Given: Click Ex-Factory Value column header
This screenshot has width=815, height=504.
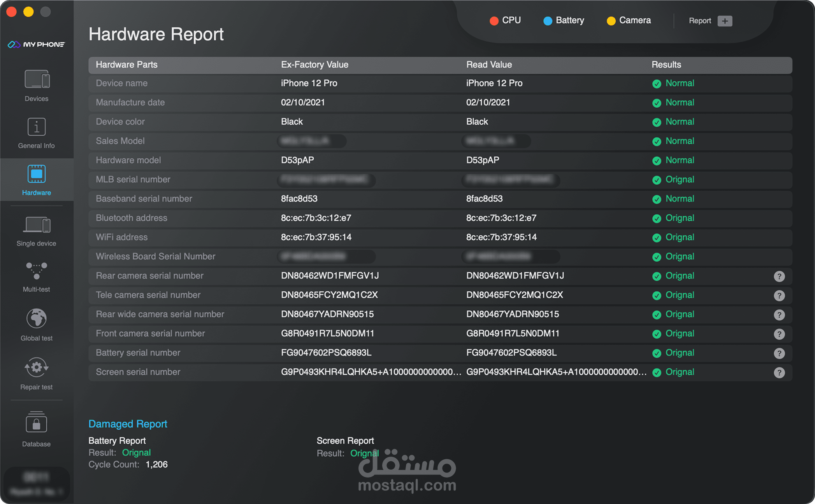Looking at the screenshot, I should pos(314,65).
